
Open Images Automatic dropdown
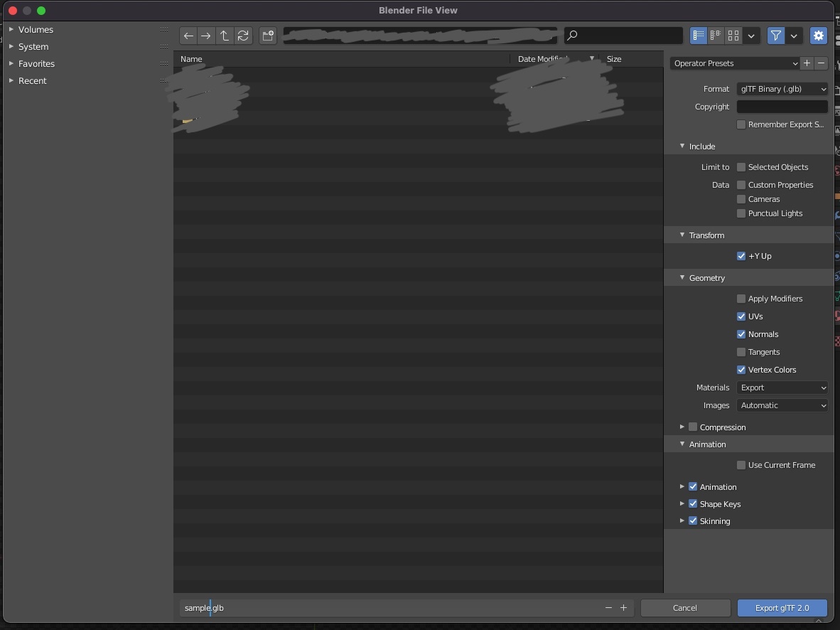click(x=782, y=405)
